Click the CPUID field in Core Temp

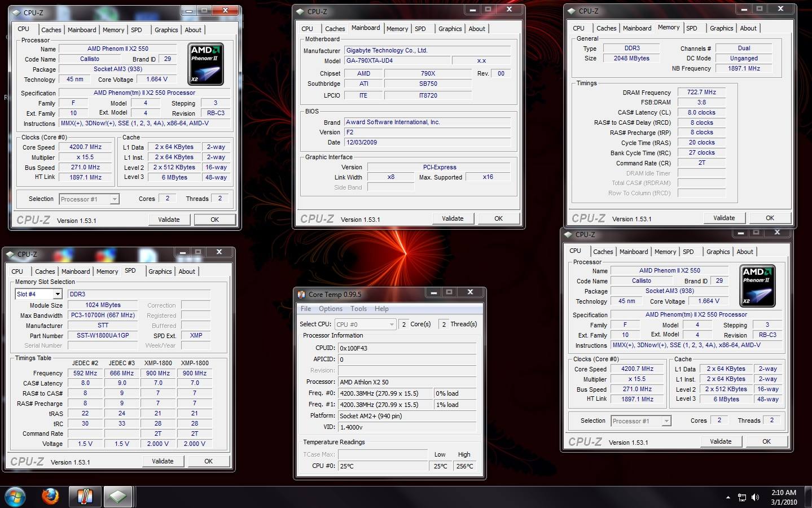(406, 348)
